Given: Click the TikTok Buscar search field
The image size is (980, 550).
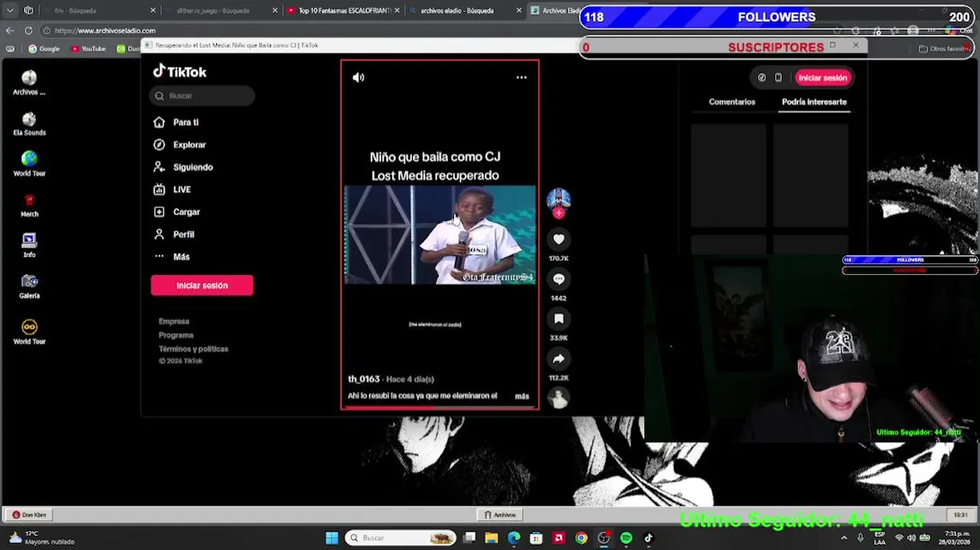Looking at the screenshot, I should (x=202, y=95).
